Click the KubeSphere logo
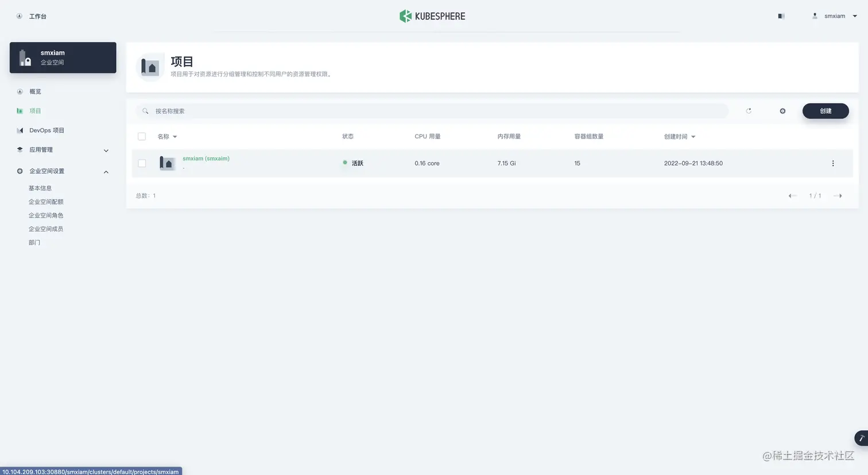 [x=432, y=16]
